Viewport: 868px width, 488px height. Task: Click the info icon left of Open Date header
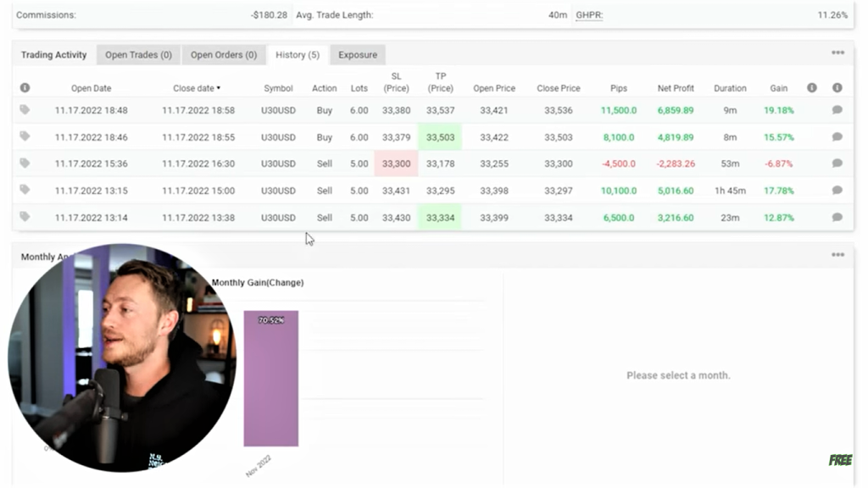(25, 88)
